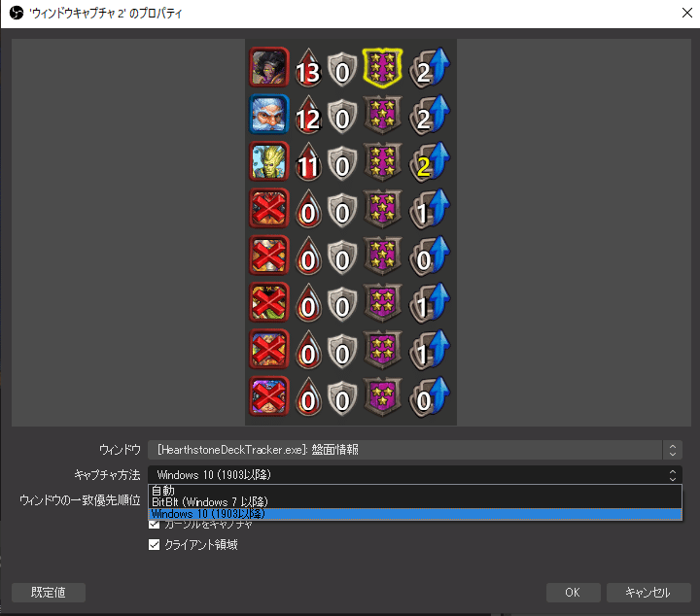Click the 既定値 defaults button

(x=49, y=593)
